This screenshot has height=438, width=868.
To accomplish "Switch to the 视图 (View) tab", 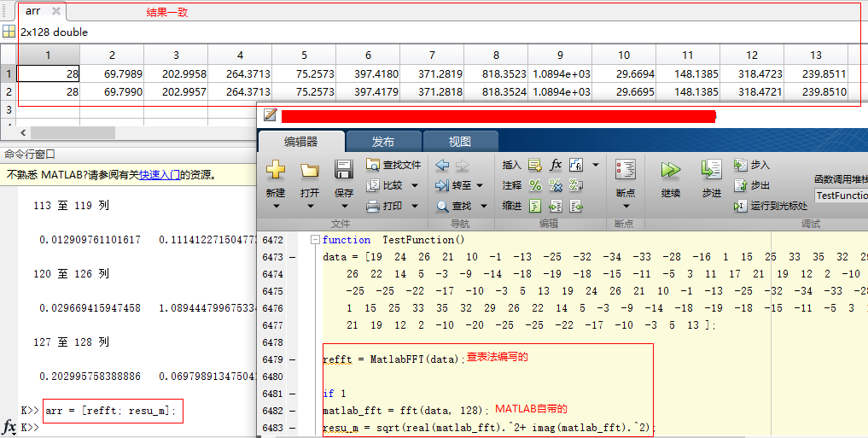I will click(459, 142).
